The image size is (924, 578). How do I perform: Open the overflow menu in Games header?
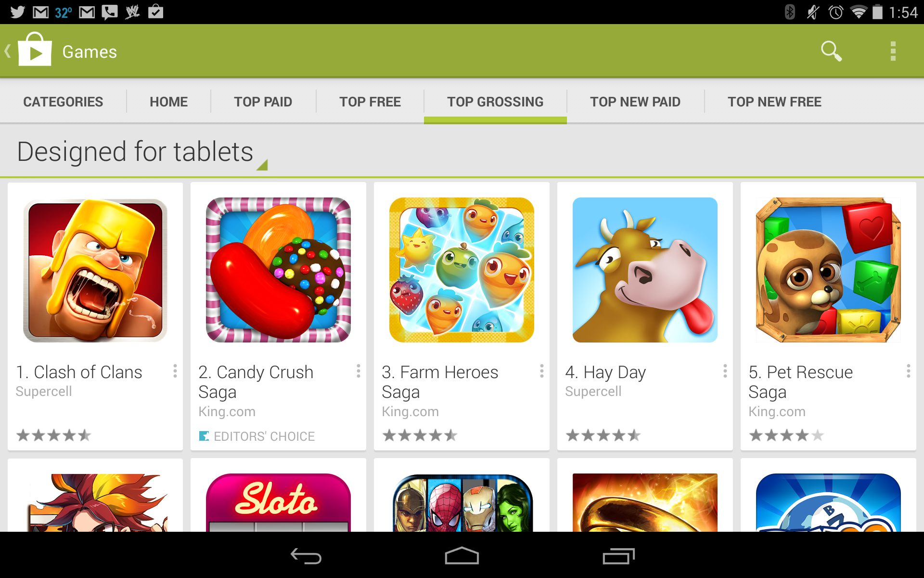tap(893, 51)
